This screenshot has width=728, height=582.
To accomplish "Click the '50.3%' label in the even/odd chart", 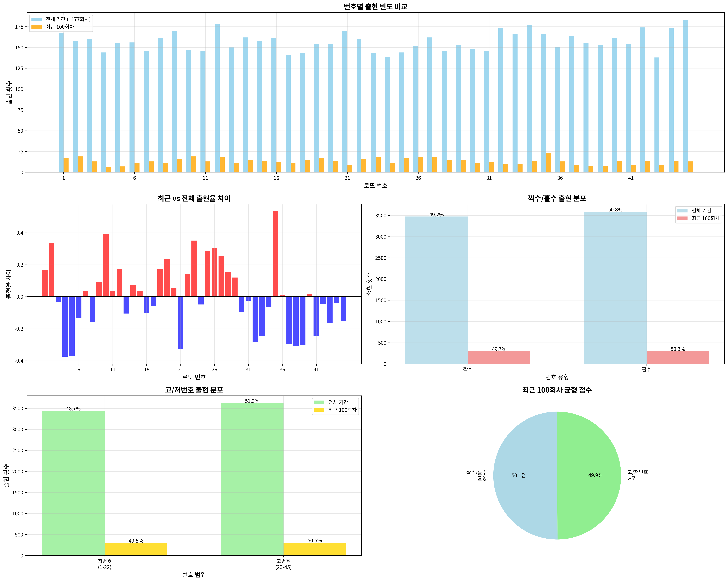I will pos(678,349).
